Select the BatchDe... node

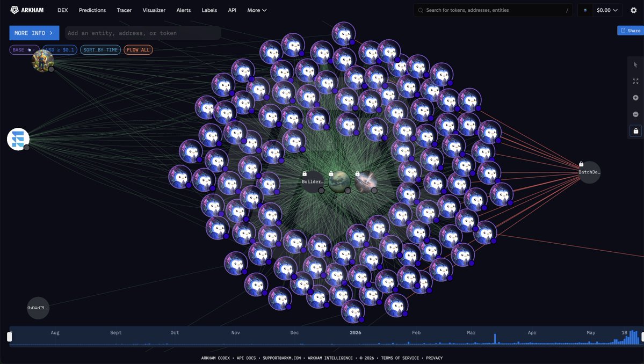pyautogui.click(x=589, y=172)
